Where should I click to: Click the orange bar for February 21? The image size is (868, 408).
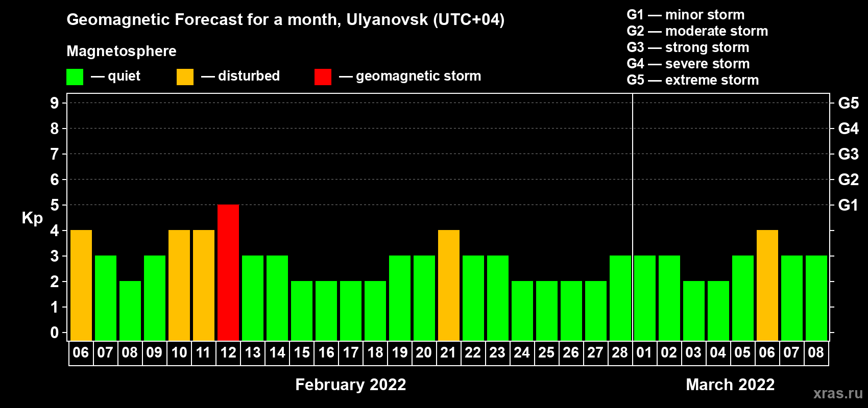pos(449,286)
